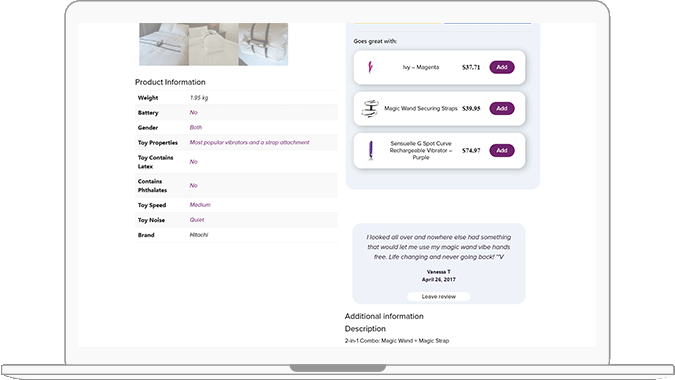Open the Ivy – Magenta product name

point(421,67)
